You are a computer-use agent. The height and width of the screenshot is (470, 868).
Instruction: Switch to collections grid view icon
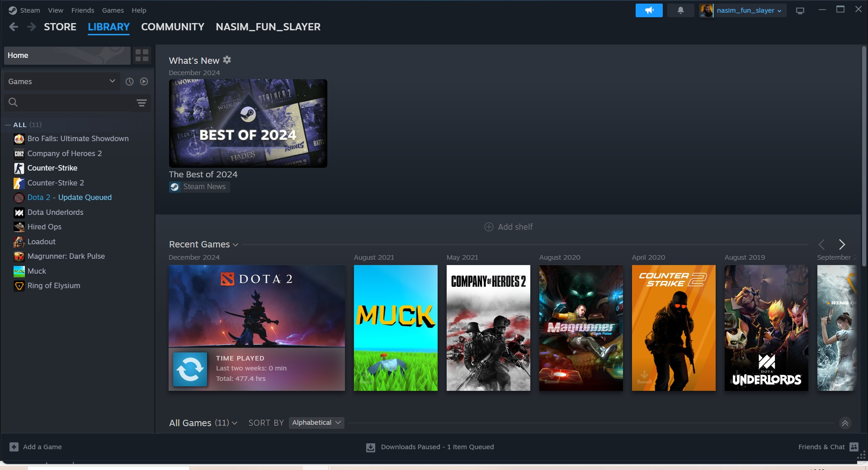(142, 55)
